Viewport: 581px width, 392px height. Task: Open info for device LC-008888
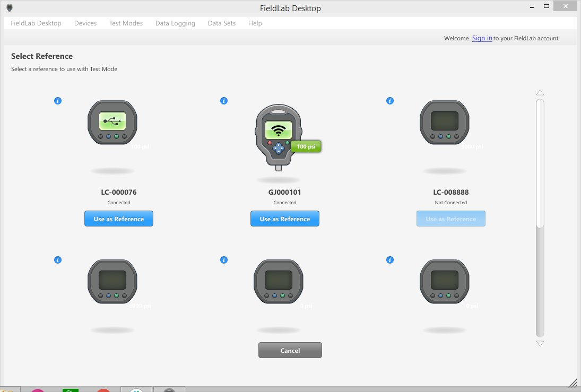(x=390, y=101)
